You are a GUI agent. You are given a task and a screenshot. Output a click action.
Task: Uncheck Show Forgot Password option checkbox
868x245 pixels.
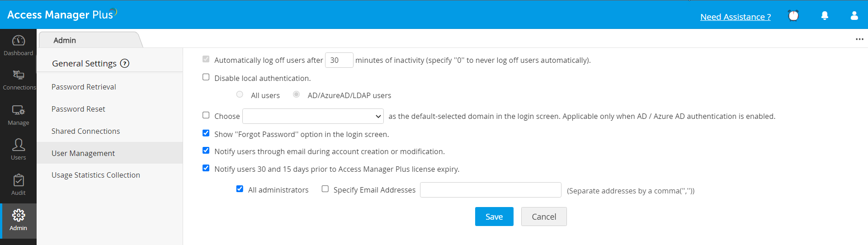tap(206, 133)
